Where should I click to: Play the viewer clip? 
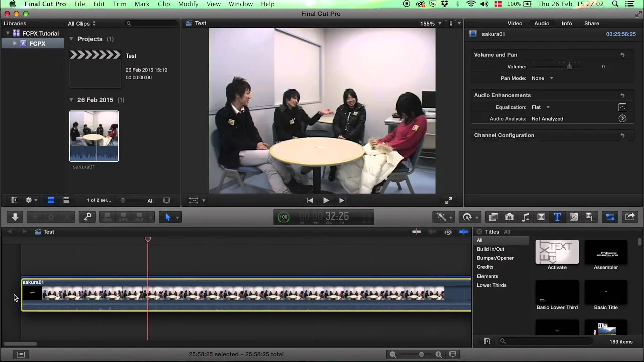tap(326, 200)
